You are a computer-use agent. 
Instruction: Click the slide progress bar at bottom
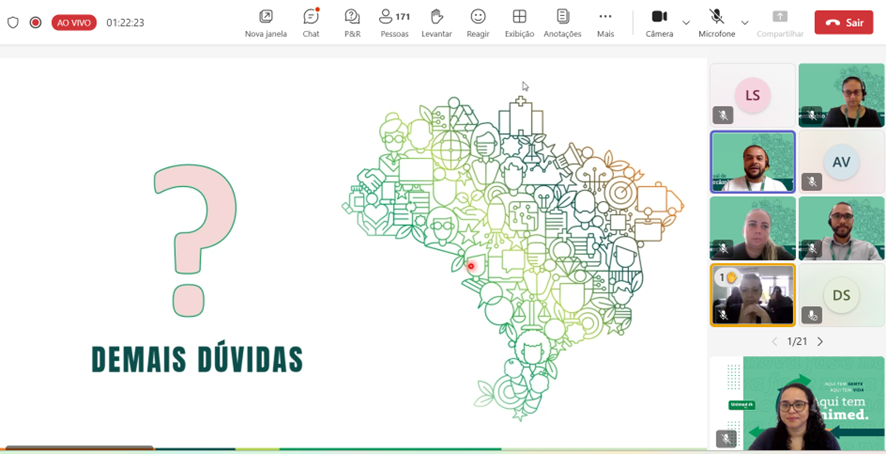tap(350, 449)
